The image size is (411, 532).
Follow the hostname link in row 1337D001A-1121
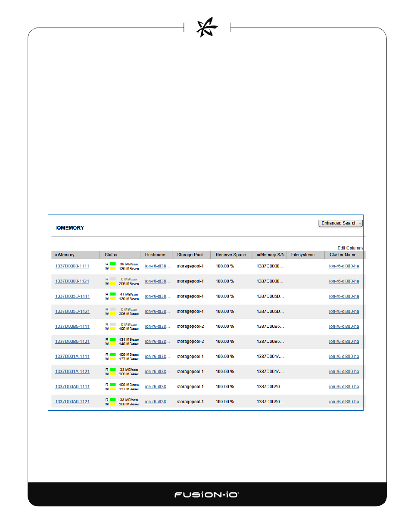pos(157,372)
